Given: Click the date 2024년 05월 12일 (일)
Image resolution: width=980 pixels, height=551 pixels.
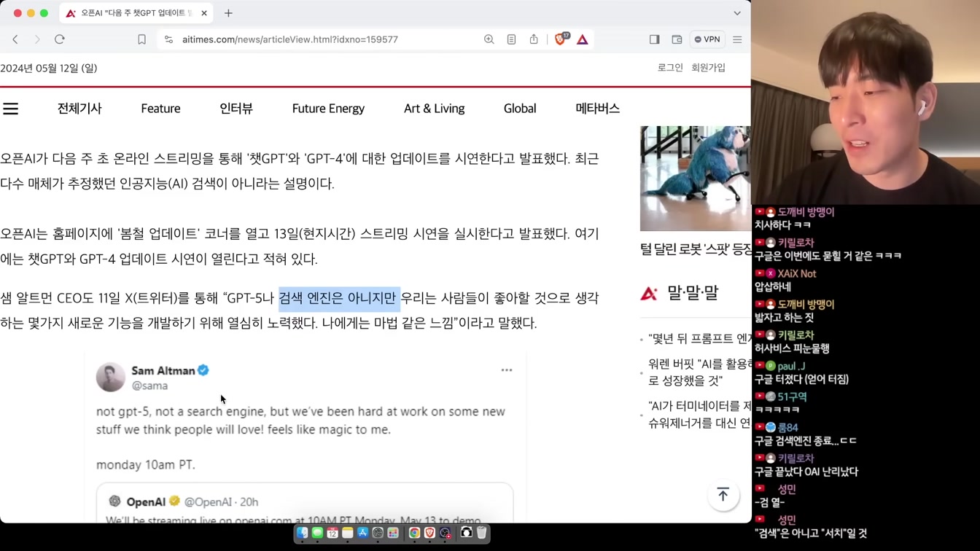Looking at the screenshot, I should 49,68.
